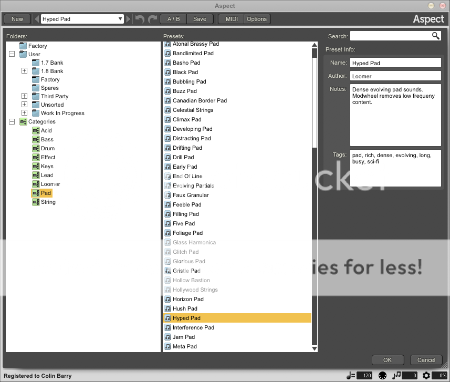The image size is (450, 382).
Task: Select the Hush Pad preset
Action: (x=237, y=308)
